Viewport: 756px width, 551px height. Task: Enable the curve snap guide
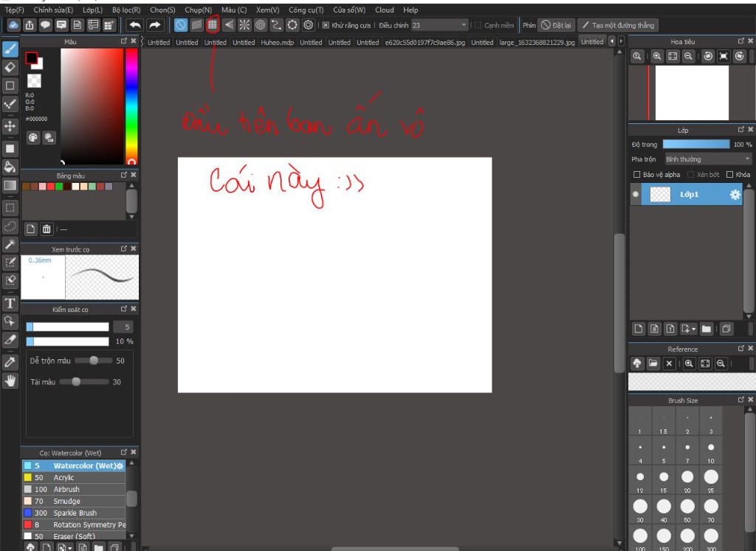pos(276,25)
